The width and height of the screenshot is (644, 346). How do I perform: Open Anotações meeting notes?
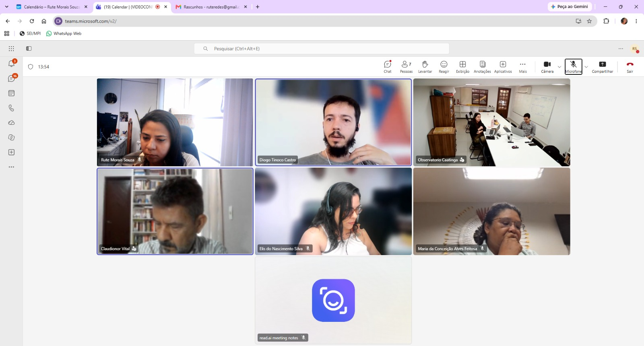tap(482, 67)
